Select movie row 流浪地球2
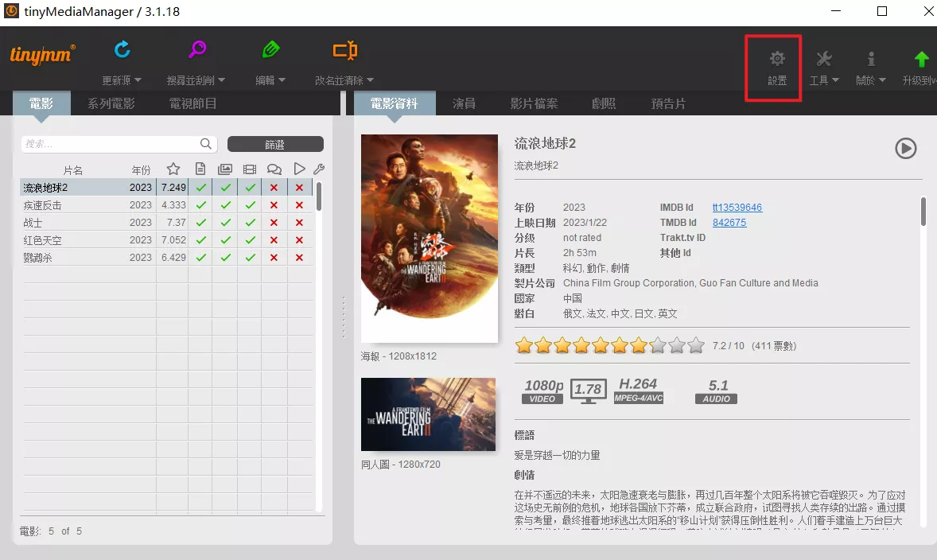The image size is (937, 560). click(166, 187)
